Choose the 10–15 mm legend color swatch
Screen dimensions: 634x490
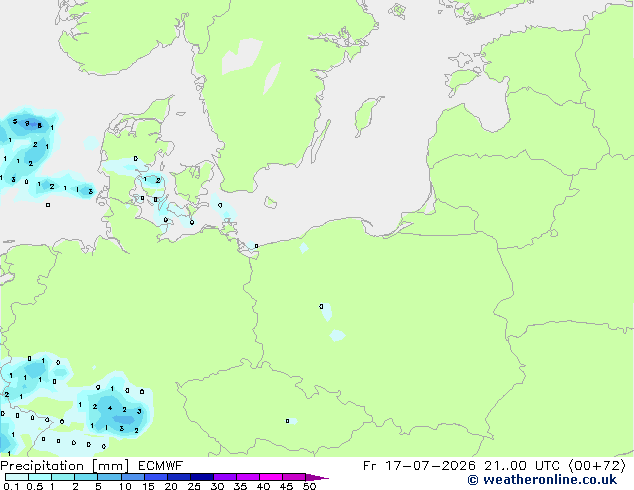pos(132,477)
